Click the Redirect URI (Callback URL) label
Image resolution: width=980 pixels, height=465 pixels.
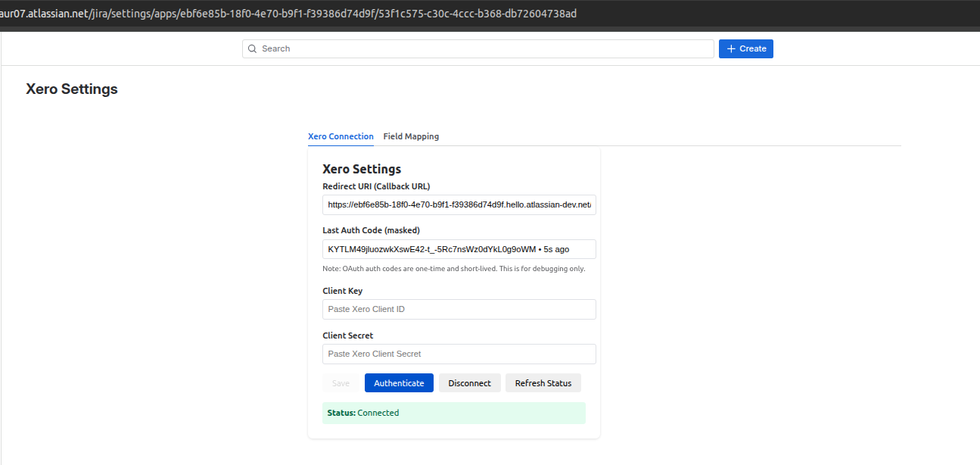(376, 186)
